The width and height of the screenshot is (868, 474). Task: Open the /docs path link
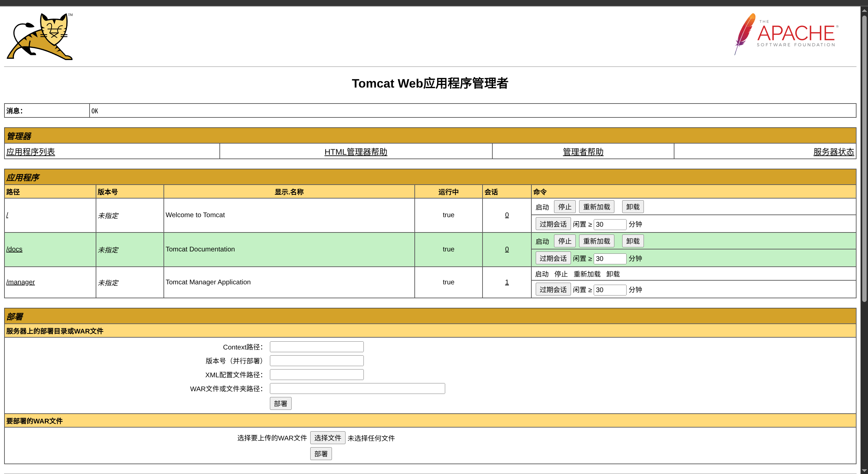[14, 249]
